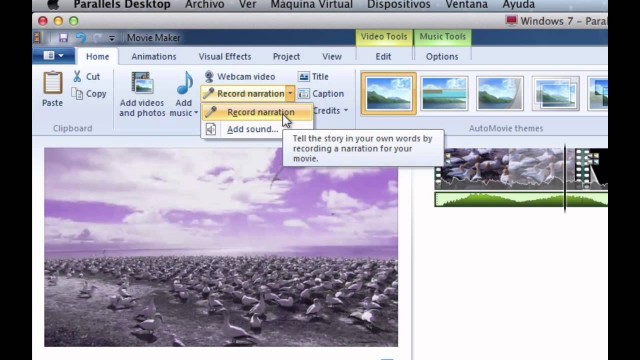Select the first AutoMovie theme thumbnail
Screen dimensions: 640x360
pos(389,94)
